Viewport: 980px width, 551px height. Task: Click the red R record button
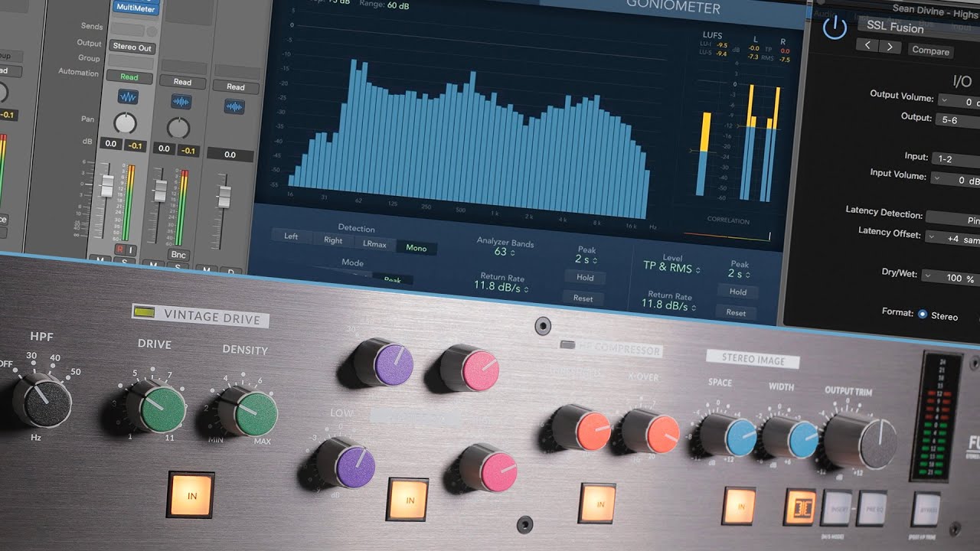point(120,249)
